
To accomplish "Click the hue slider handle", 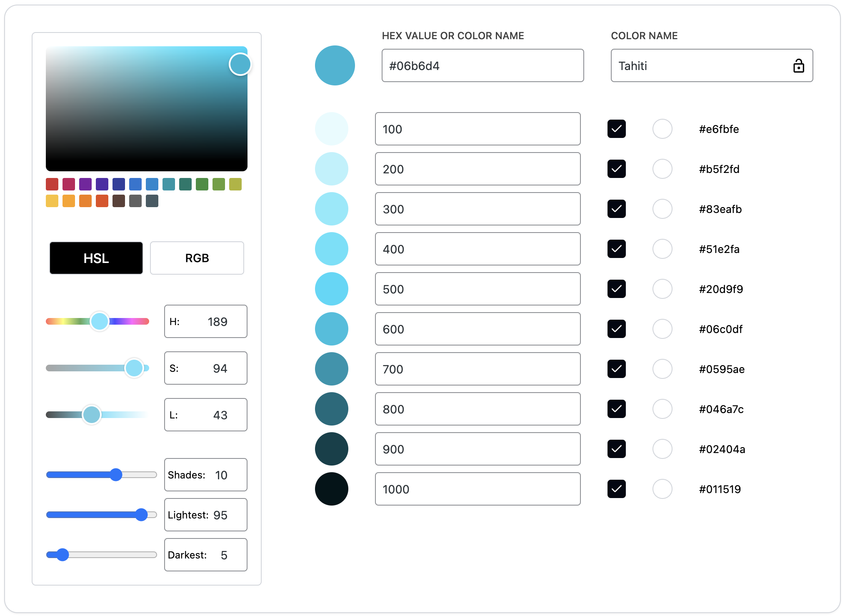I will coord(99,321).
